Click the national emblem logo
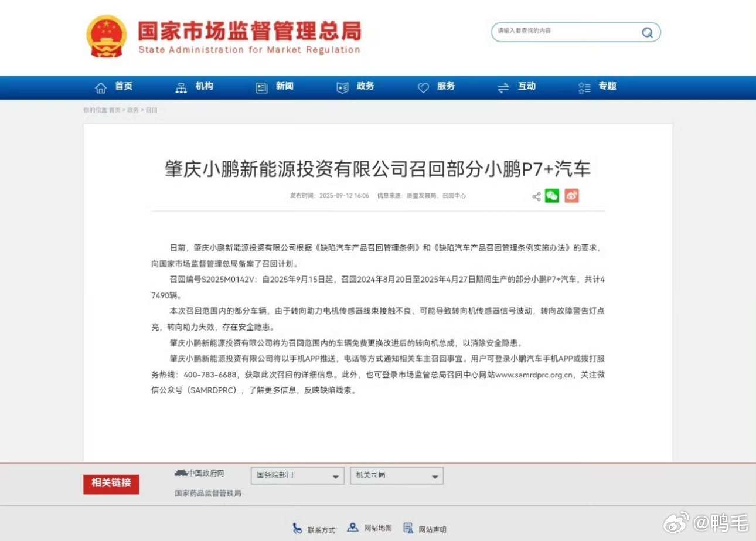The height and width of the screenshot is (541, 756). [106, 36]
